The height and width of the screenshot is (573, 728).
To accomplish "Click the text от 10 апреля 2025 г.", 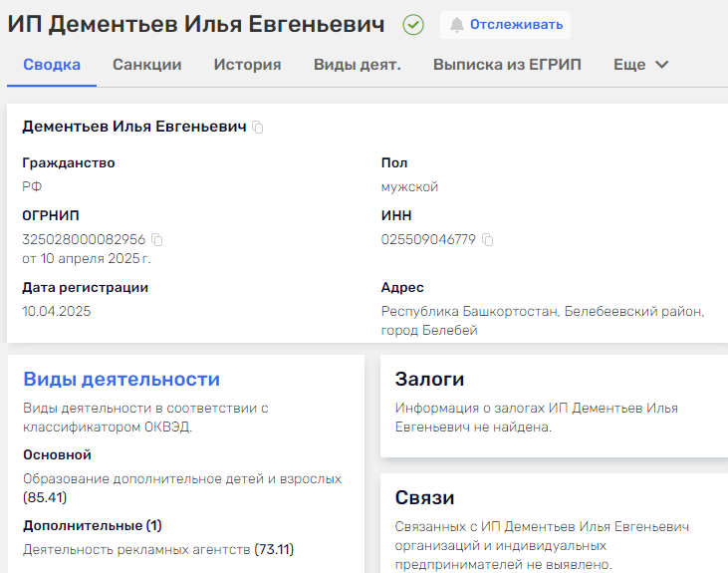I will 87,258.
